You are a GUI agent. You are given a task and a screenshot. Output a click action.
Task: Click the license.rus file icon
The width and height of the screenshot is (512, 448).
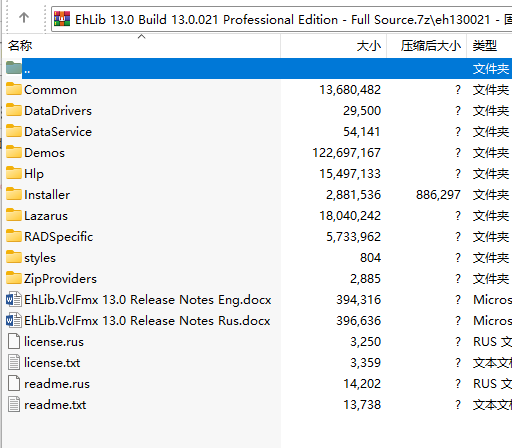click(x=14, y=341)
